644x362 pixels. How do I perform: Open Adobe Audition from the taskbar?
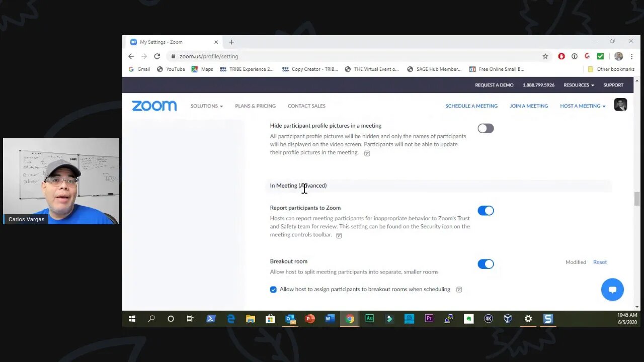coord(369,319)
